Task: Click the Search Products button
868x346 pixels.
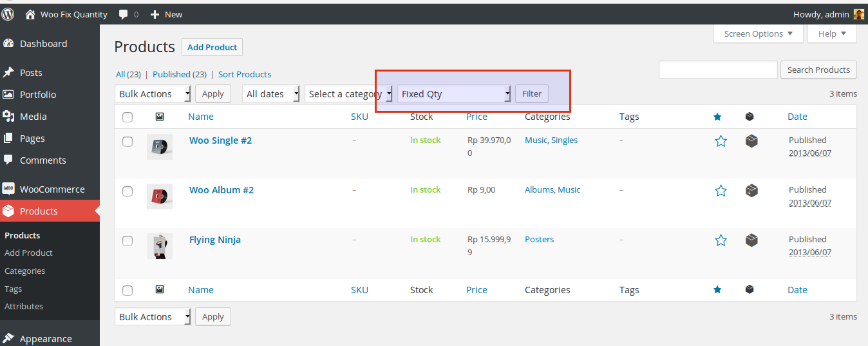Action: (818, 70)
